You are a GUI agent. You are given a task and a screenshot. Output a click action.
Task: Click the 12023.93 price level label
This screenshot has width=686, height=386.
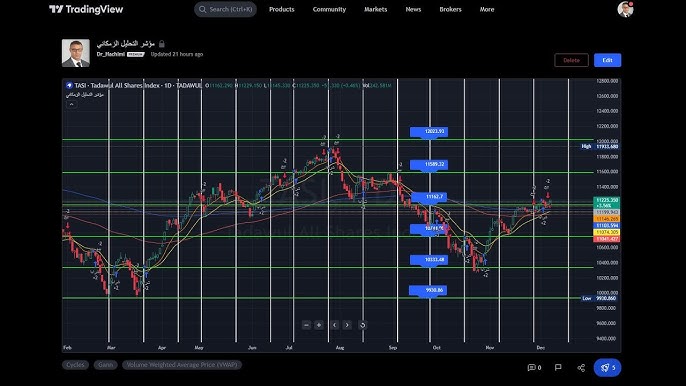(x=429, y=132)
